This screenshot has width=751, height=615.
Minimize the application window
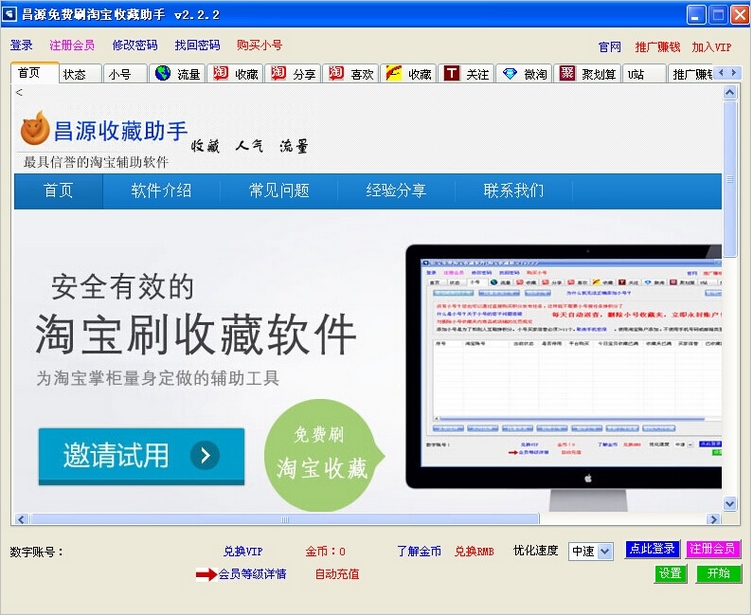coord(696,15)
